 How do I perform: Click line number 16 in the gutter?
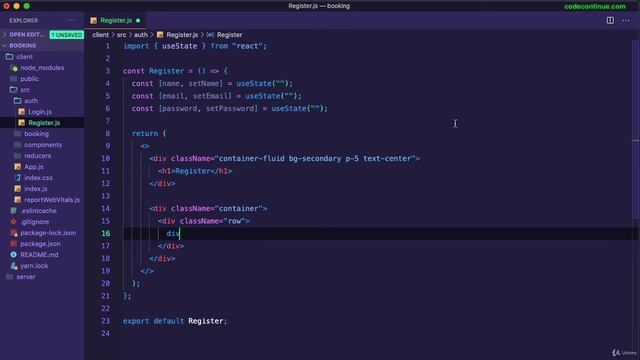pyautogui.click(x=106, y=233)
